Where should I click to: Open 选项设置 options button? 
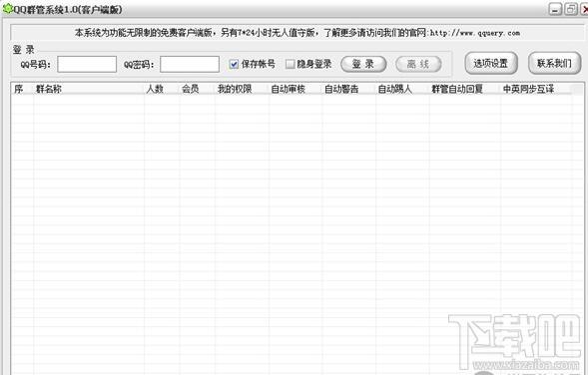pos(491,63)
